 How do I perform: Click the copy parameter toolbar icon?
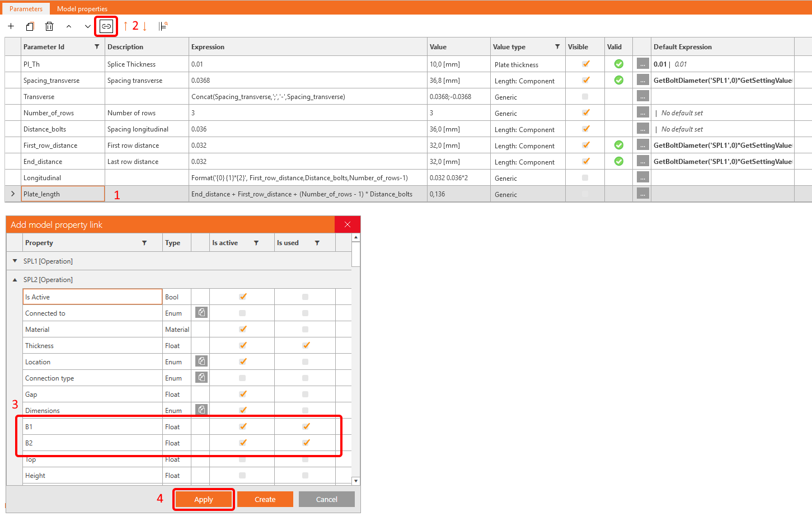(30, 26)
